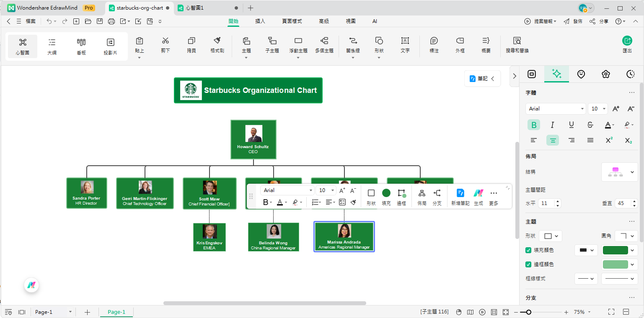Open the Insert (插入) ribbon tab
The width and height of the screenshot is (644, 318).
point(260,21)
